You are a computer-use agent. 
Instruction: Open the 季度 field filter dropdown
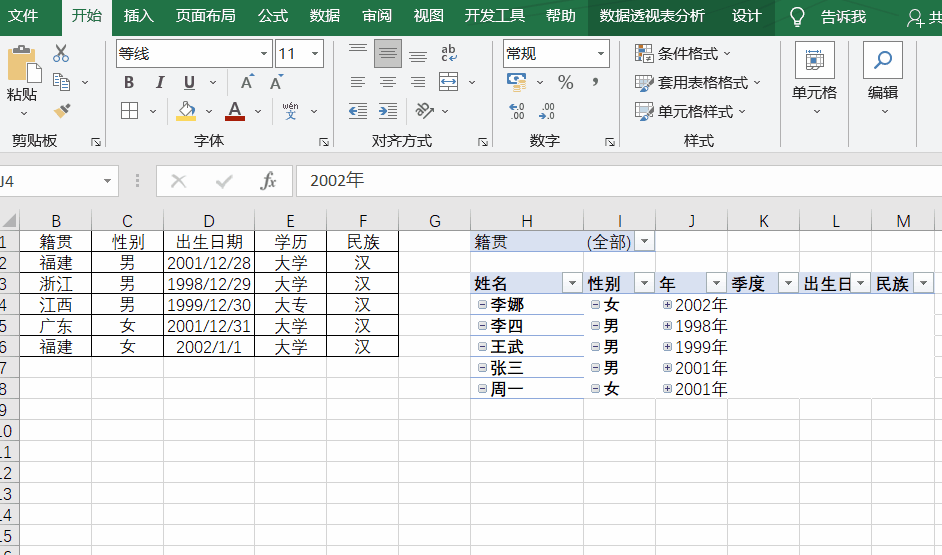click(789, 283)
